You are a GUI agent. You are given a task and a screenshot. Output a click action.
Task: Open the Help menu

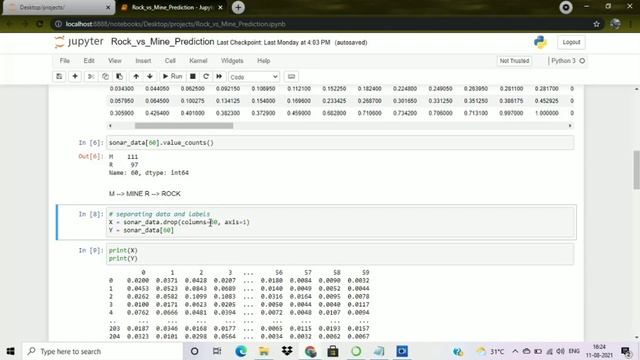(264, 61)
